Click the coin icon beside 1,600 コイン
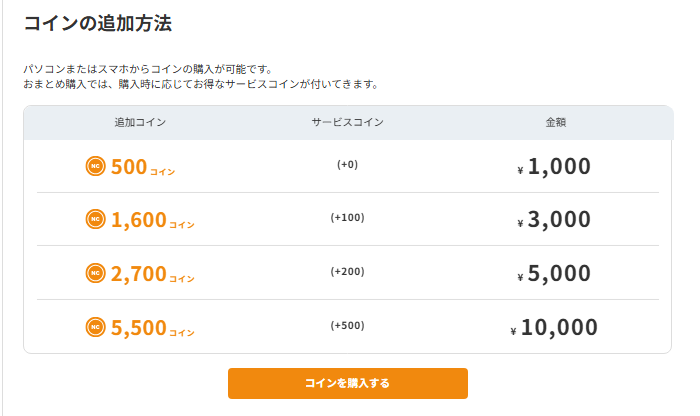700x416 pixels. 96,219
